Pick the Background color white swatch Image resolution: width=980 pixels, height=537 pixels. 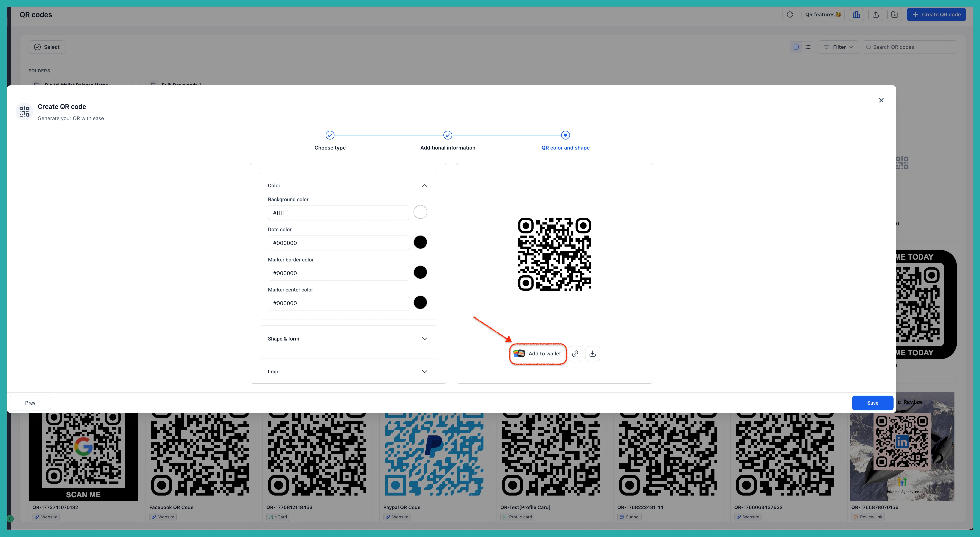pyautogui.click(x=420, y=212)
